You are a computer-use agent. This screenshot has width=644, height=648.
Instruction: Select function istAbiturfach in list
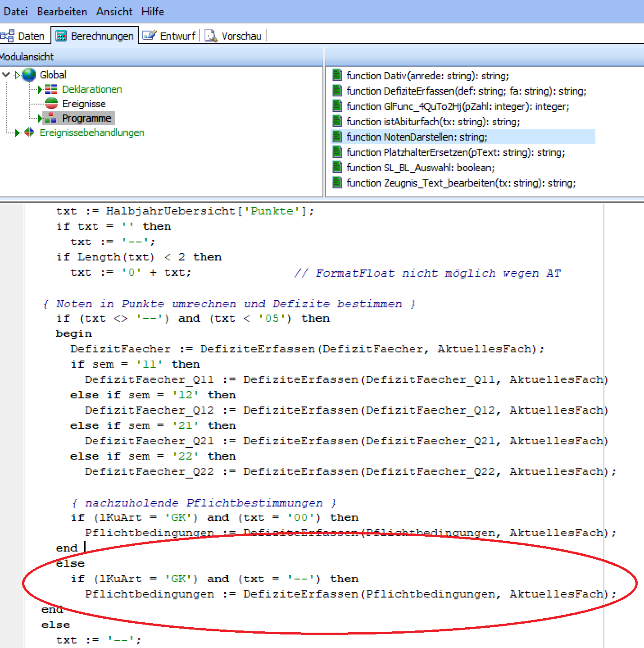(x=433, y=122)
